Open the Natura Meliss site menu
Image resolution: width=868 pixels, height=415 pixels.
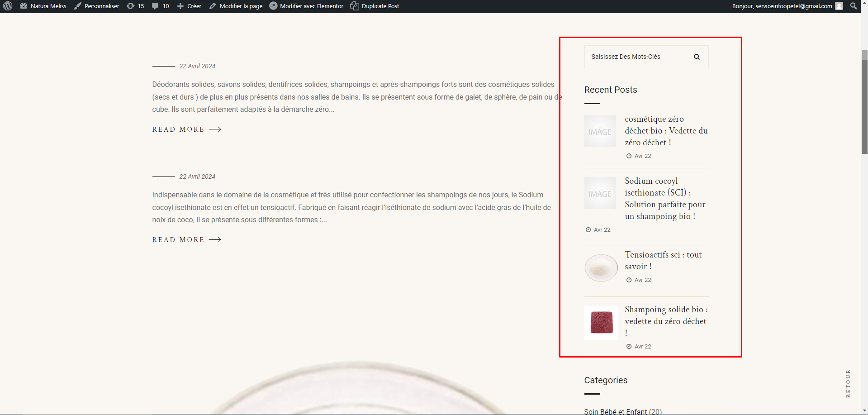pyautogui.click(x=43, y=6)
